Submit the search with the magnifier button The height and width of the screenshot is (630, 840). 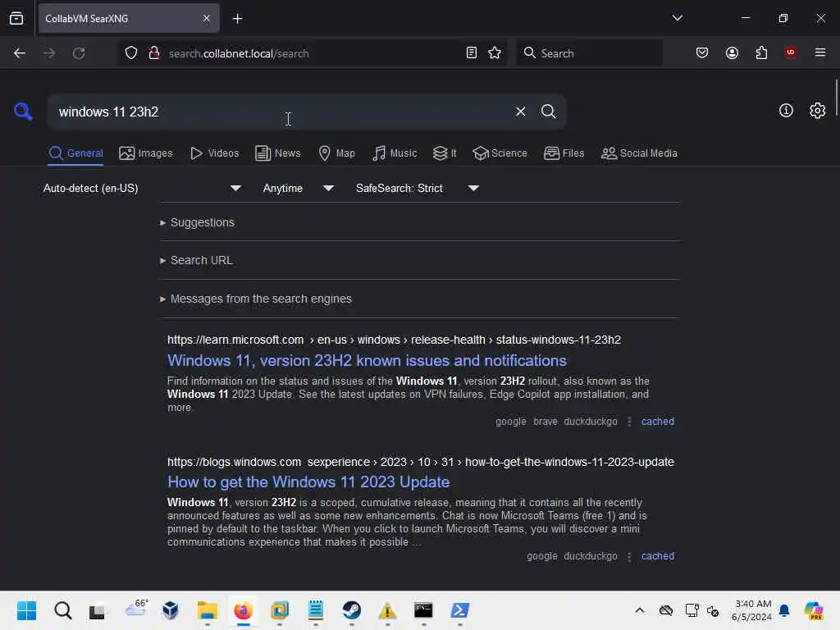(x=548, y=112)
